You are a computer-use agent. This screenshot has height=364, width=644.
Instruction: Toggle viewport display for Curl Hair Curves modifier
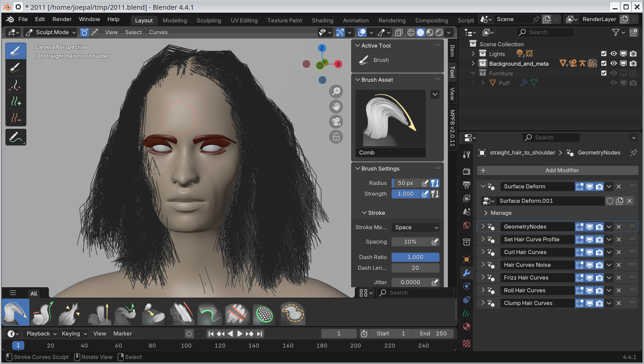(589, 252)
